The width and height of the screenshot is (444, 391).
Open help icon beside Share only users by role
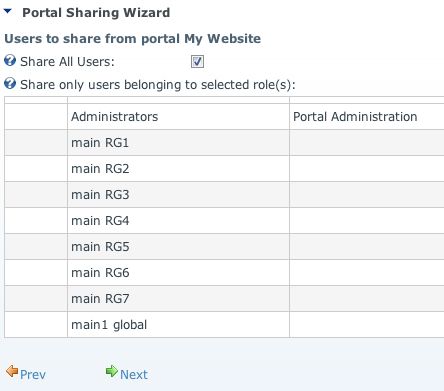(x=10, y=84)
